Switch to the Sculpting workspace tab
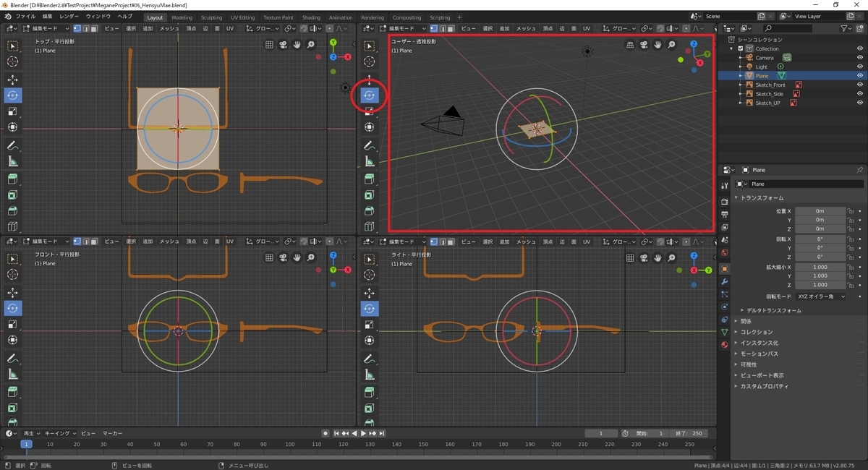The image size is (868, 470). pos(211,17)
